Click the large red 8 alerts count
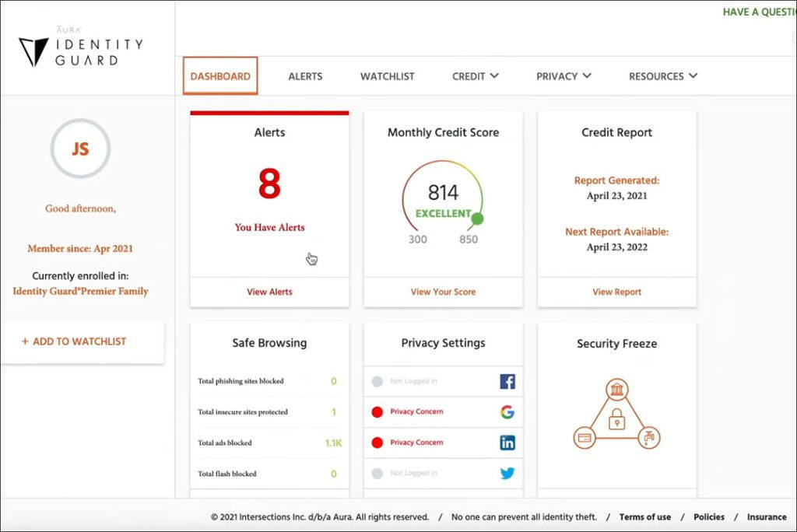 coord(269,184)
